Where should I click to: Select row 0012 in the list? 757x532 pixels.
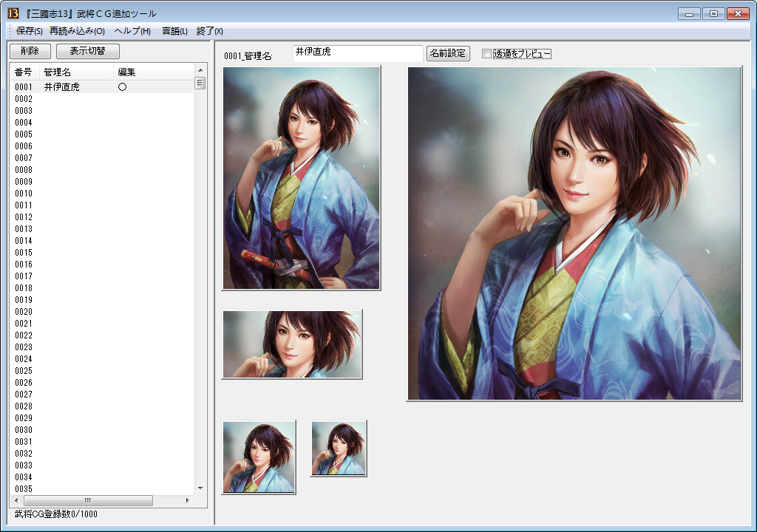coord(102,217)
